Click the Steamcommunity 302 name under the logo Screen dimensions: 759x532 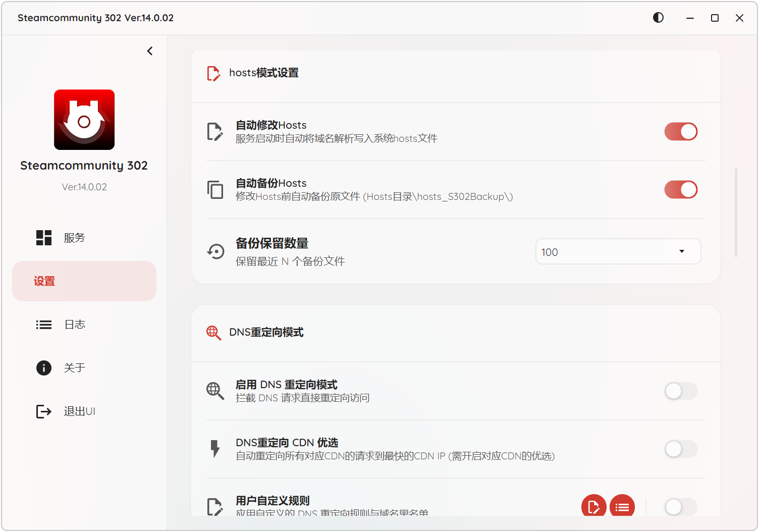click(x=84, y=166)
